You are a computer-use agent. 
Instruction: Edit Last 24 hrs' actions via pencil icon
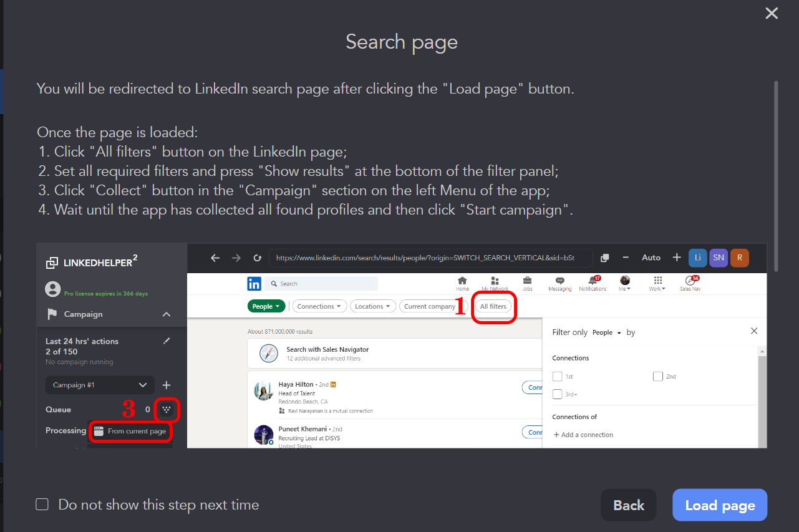coord(165,341)
